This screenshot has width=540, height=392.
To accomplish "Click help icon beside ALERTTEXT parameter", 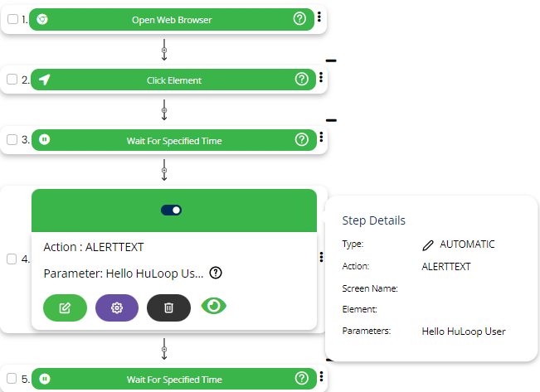I will [216, 273].
